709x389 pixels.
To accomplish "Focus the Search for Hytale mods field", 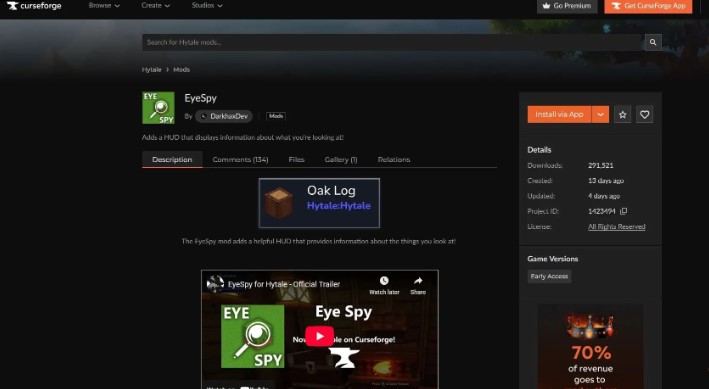I will pos(392,43).
